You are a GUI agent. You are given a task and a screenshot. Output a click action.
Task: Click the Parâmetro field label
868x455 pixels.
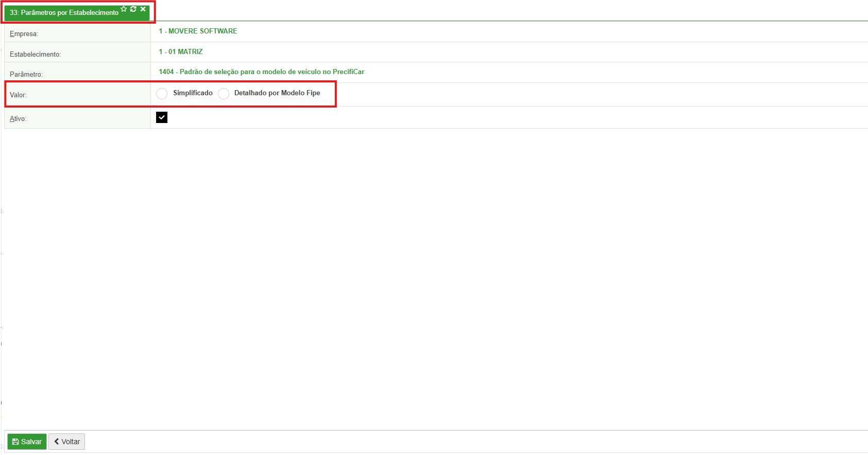coord(26,74)
